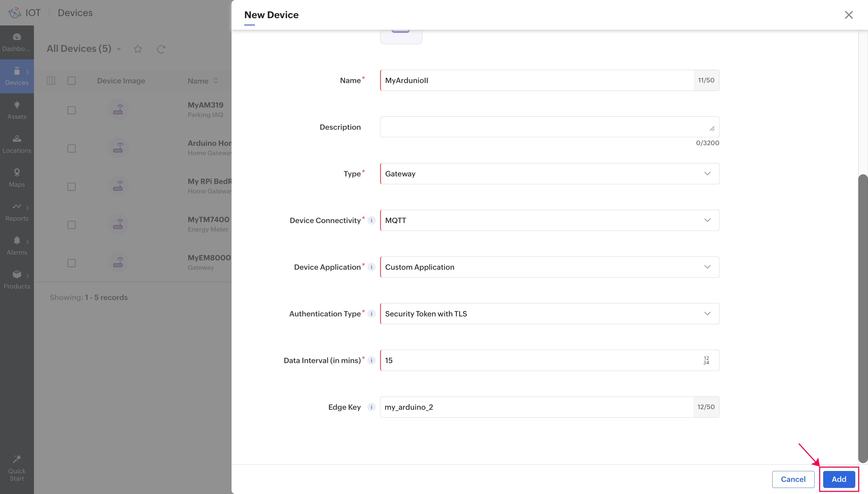Click the Data Interval info icon

tap(372, 360)
